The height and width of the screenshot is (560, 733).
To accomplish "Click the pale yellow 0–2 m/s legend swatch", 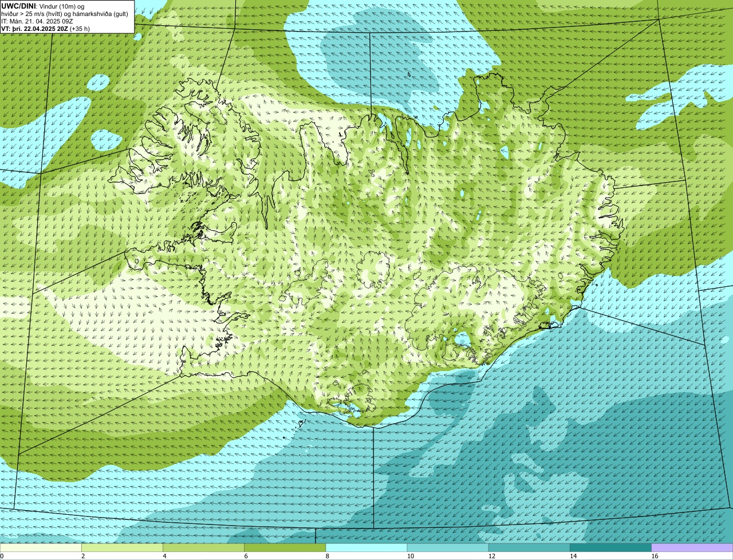I will click(41, 548).
